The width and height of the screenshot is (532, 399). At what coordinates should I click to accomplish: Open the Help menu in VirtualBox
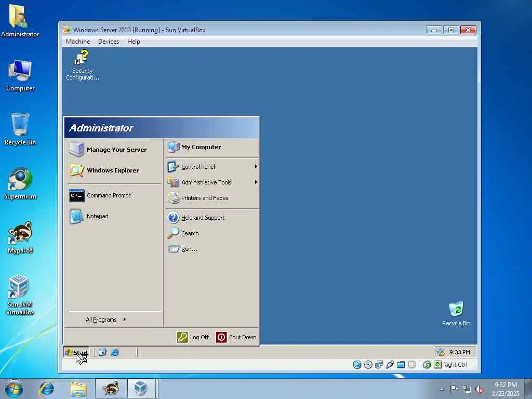[x=134, y=42]
